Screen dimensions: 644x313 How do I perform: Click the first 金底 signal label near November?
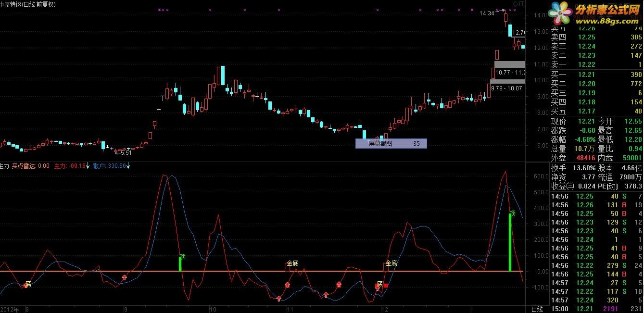pos(292,263)
